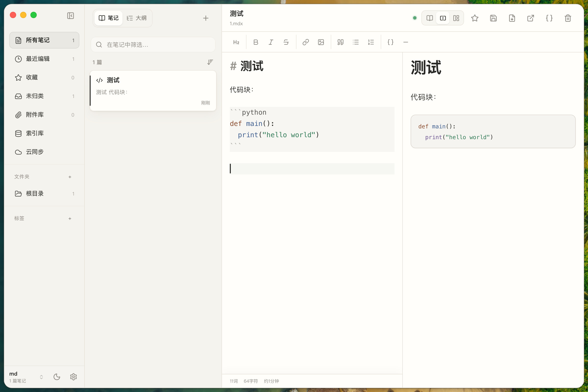Viewport: 588px width, 392px height.
Task: Open 未归类 uncategorized notes
Action: click(x=44, y=96)
